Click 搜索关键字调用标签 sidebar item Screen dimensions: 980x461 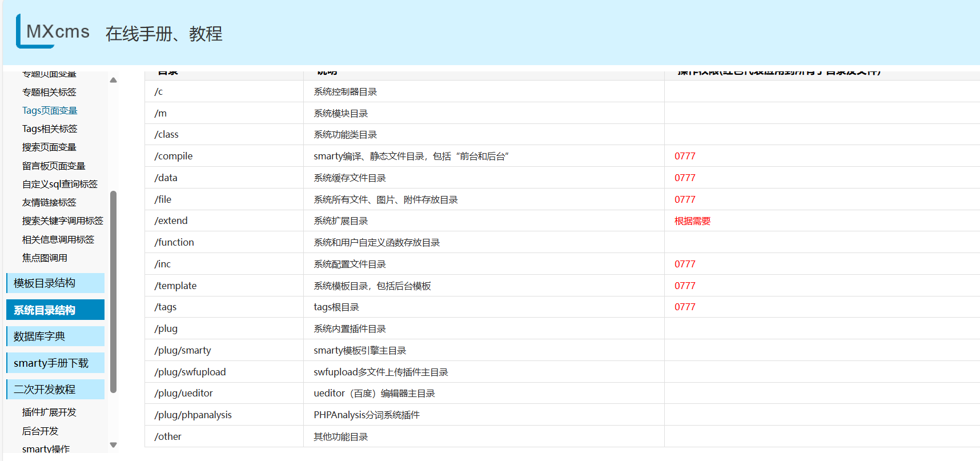63,221
